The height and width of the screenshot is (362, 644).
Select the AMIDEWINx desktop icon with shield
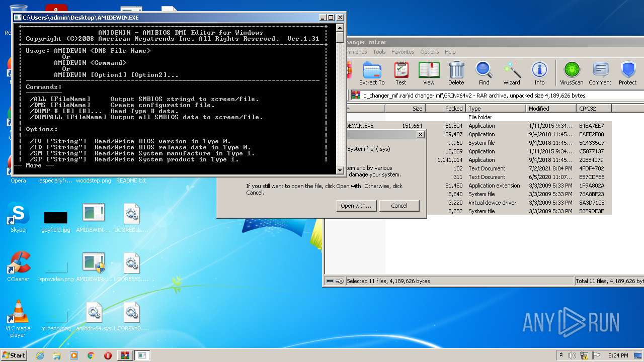tap(94, 267)
